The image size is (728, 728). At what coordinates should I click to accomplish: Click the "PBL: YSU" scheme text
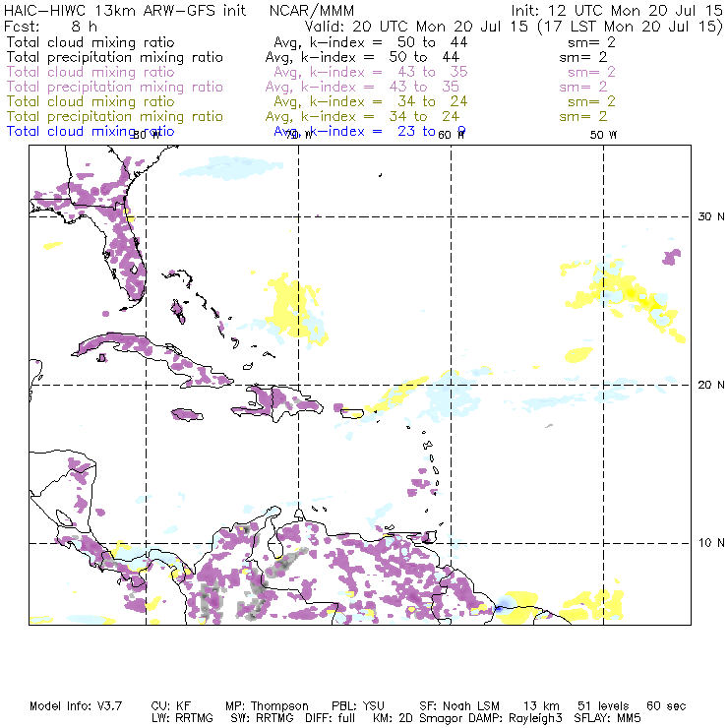(358, 706)
